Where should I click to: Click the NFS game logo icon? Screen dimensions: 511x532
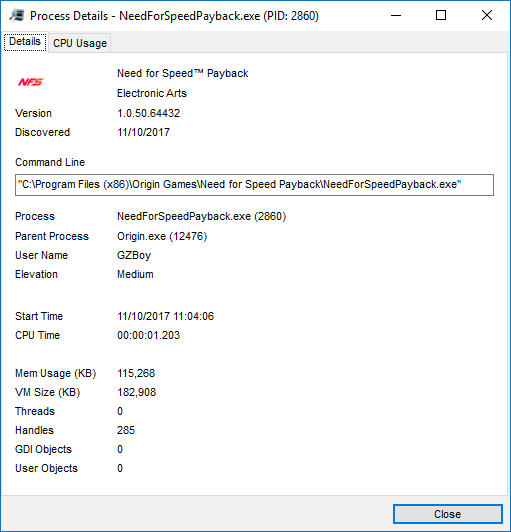click(31, 82)
